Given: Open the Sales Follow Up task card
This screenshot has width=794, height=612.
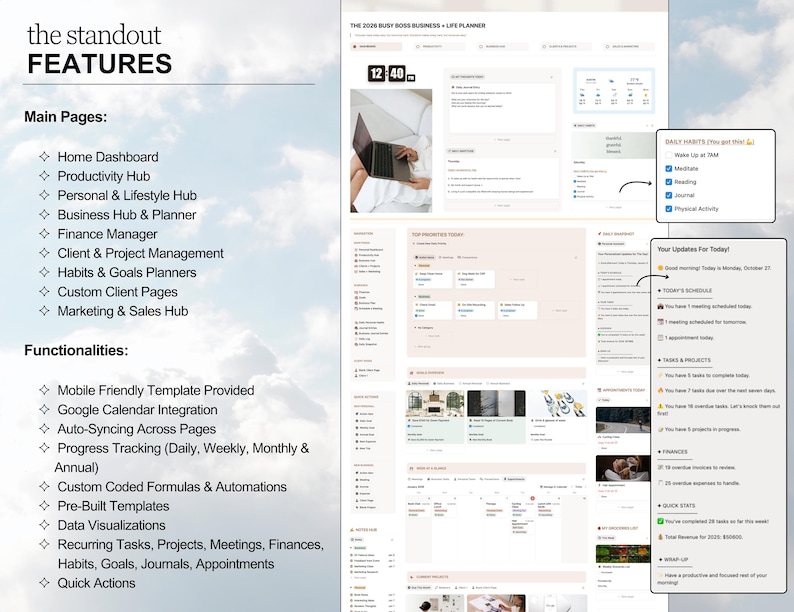Looking at the screenshot, I should pyautogui.click(x=518, y=310).
